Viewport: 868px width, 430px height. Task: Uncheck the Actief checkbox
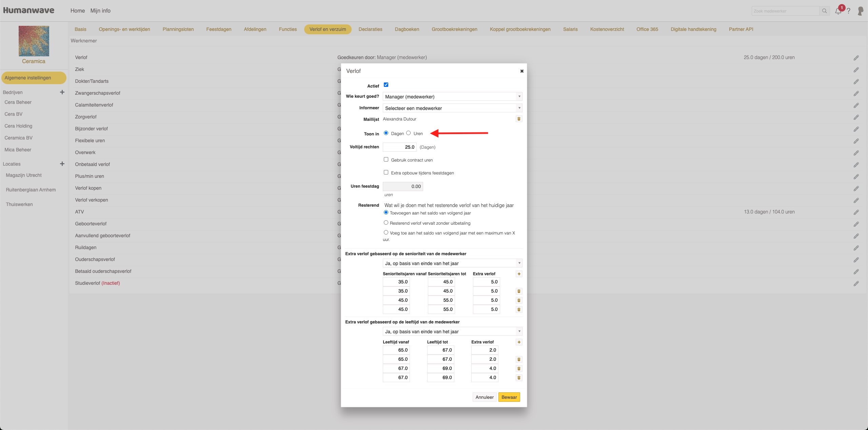pyautogui.click(x=386, y=85)
